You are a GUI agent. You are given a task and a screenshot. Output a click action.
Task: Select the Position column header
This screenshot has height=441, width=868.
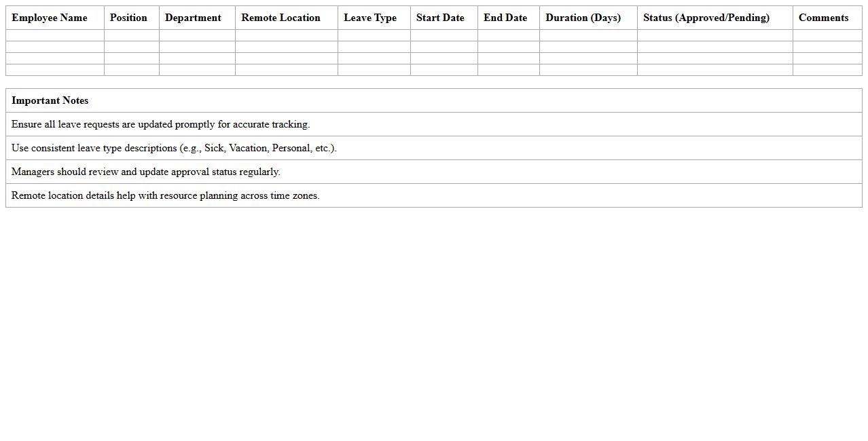click(x=128, y=18)
